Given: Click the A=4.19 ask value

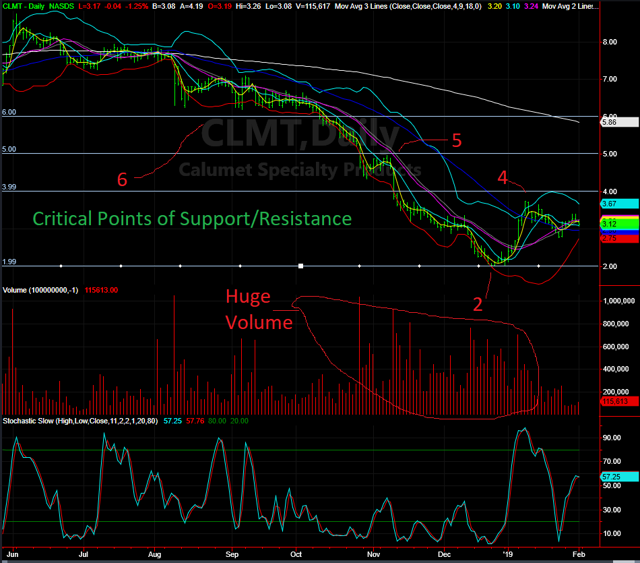Looking at the screenshot, I should pos(191,6).
